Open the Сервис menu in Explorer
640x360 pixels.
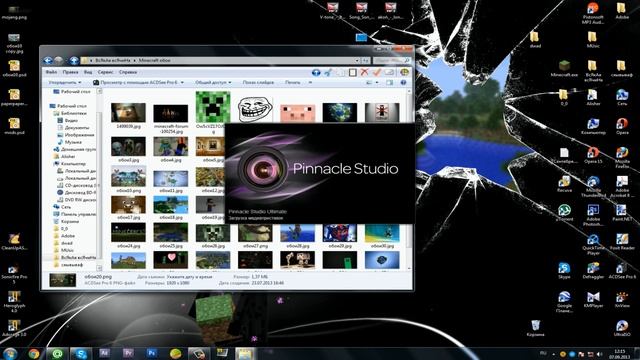(105, 72)
